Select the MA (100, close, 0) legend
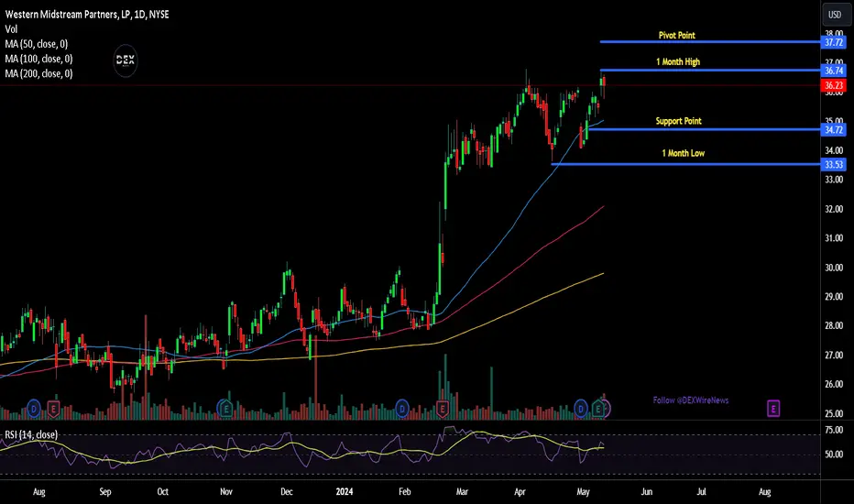This screenshot has width=854, height=504. point(38,59)
